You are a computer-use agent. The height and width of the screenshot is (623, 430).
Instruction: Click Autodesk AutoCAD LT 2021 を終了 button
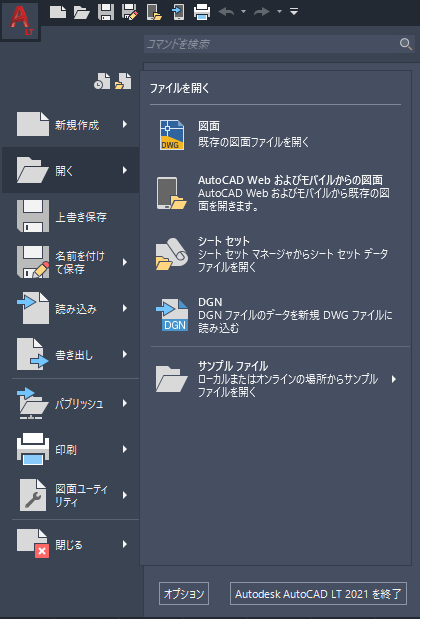coord(318,594)
